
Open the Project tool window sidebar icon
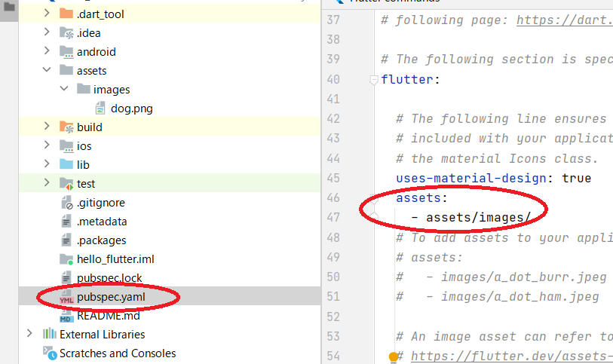point(9,7)
